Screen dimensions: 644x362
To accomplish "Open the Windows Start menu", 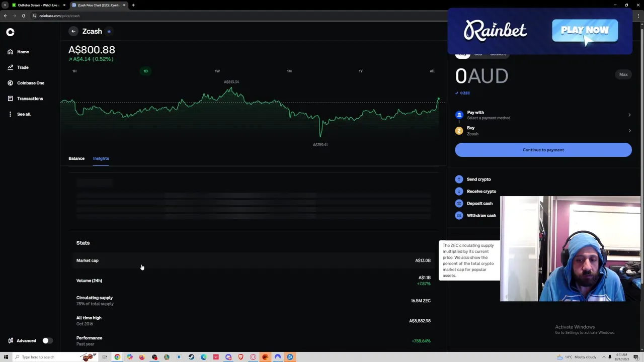I will click(x=6, y=357).
